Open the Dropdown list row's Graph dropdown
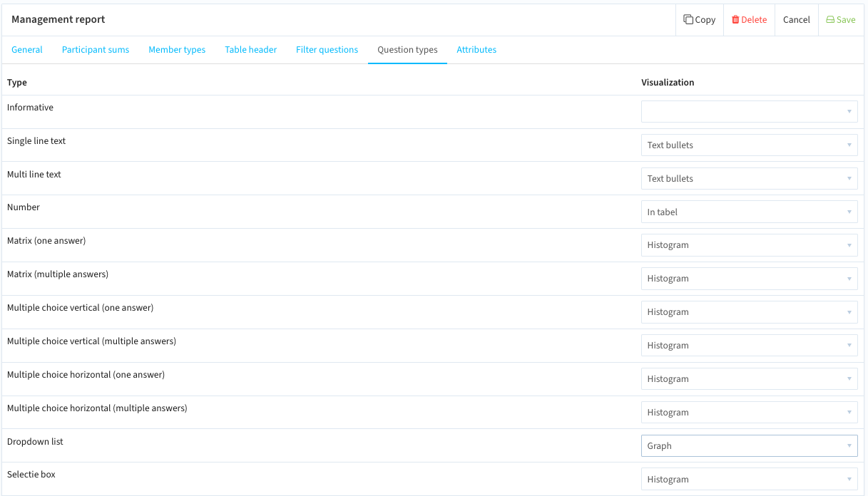This screenshot has height=496, width=868. pyautogui.click(x=749, y=445)
